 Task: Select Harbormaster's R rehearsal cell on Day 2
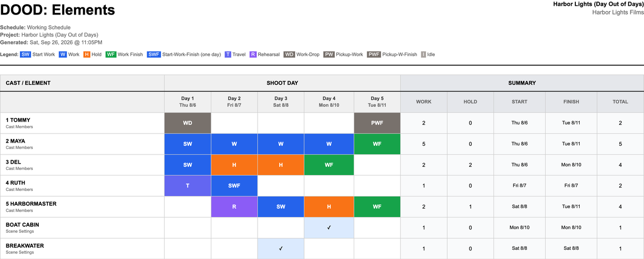[x=235, y=206]
